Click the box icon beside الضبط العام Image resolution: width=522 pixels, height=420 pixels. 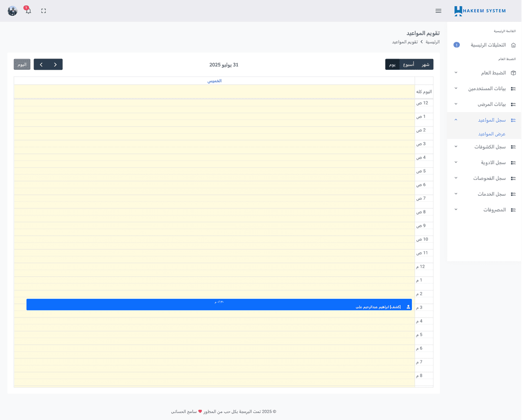pyautogui.click(x=513, y=73)
